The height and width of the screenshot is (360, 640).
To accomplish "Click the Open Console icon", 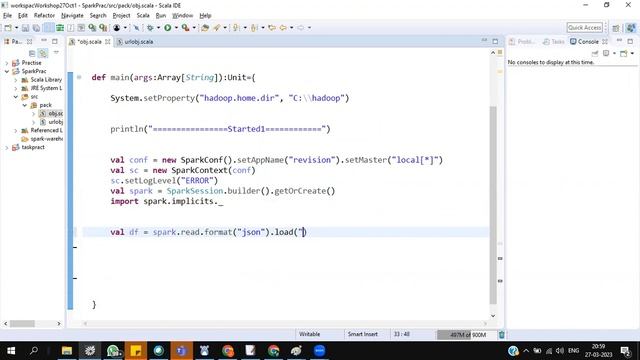I will (623, 53).
